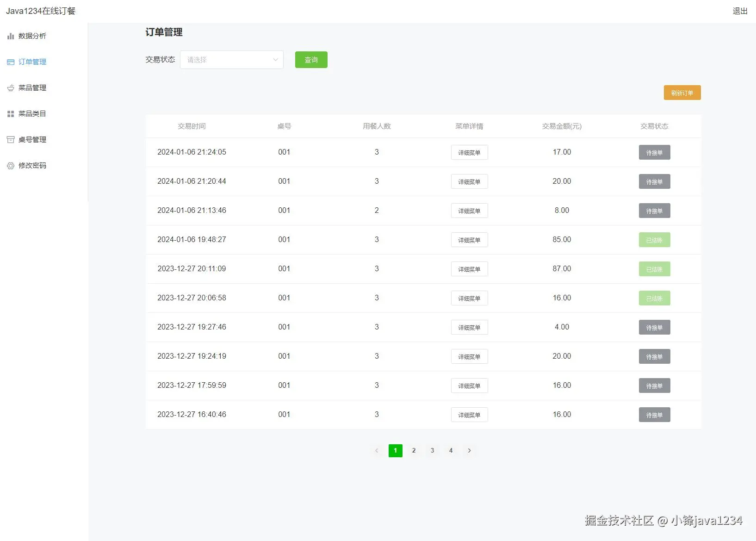Click 已结账 status for the 20:06:58 order
Image resolution: width=756 pixels, height=541 pixels.
pyautogui.click(x=654, y=298)
